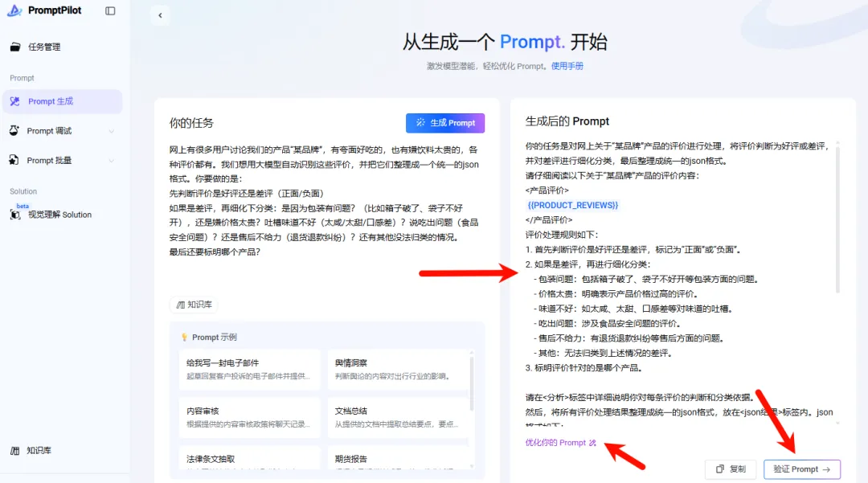
Task: Click the 优化你的 Prompt link
Action: 558,442
